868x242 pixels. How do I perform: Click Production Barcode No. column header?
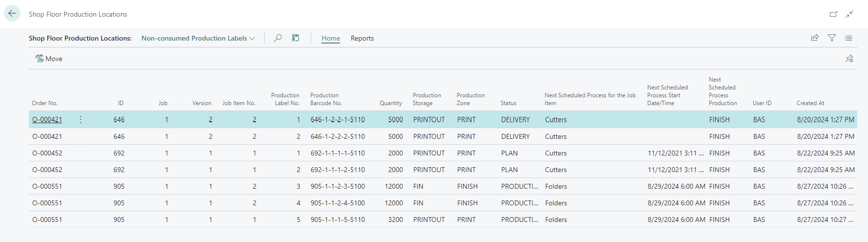326,99
